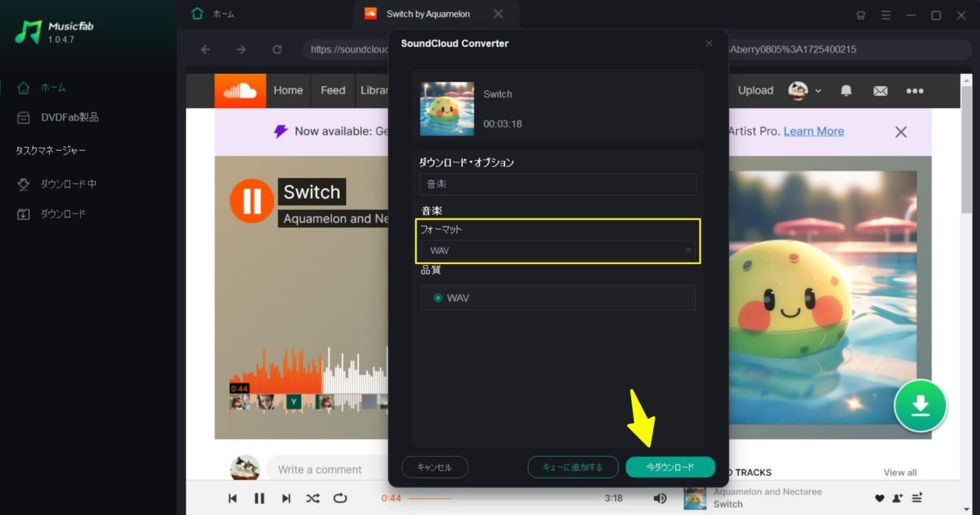
Task: Follow the artist in player bar
Action: [x=898, y=498]
